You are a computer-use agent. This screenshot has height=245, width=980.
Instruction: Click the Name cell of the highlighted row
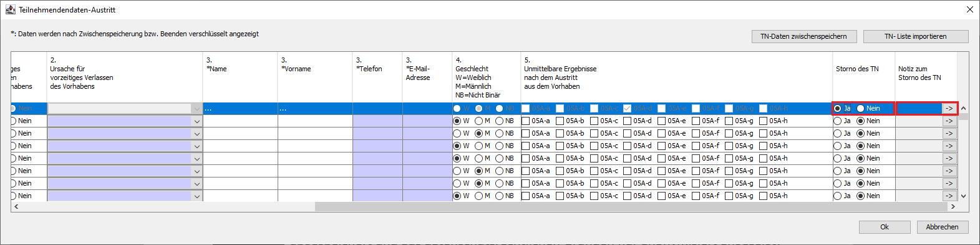240,108
